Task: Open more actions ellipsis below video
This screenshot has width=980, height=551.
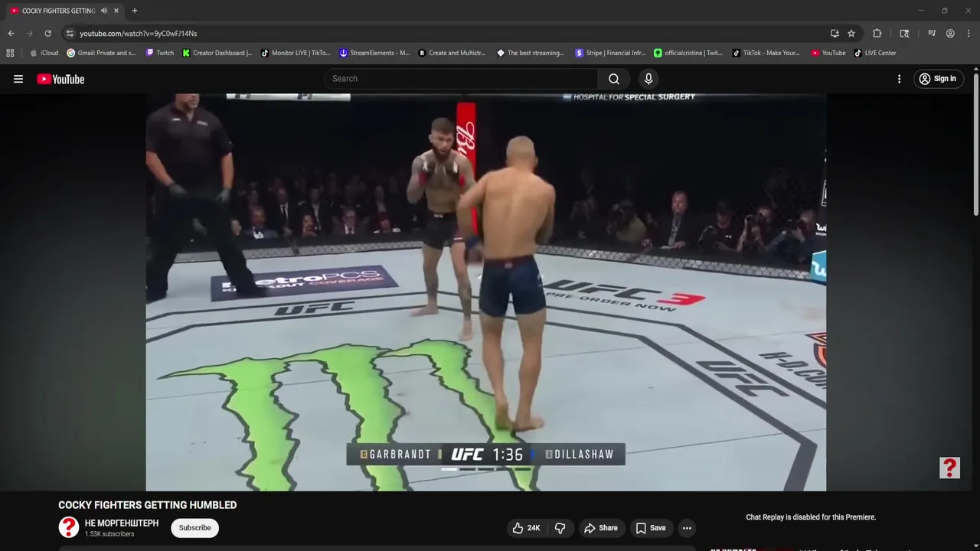Action: click(687, 528)
